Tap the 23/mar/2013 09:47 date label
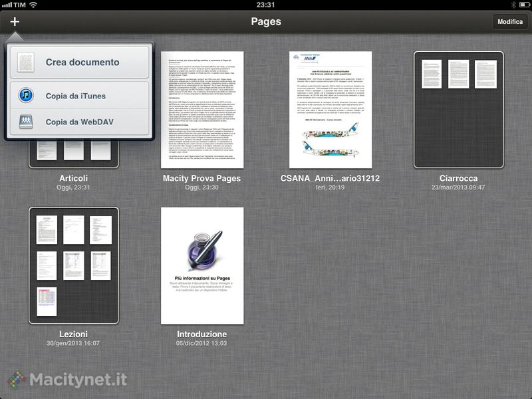 tap(458, 188)
